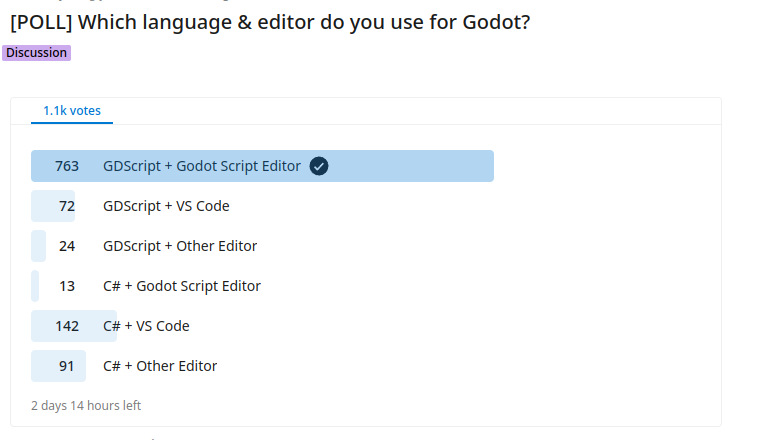
Task: Click the poll title heading
Action: tap(270, 22)
